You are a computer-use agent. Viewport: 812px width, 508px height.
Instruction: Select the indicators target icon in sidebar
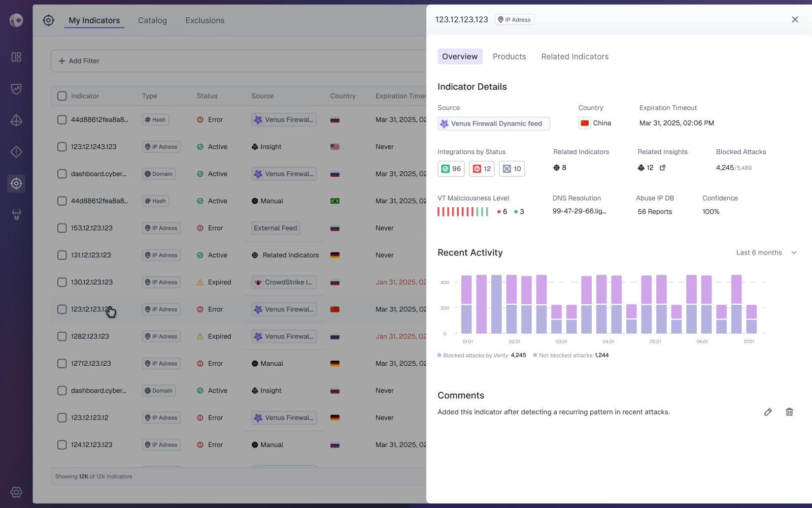pyautogui.click(x=16, y=183)
